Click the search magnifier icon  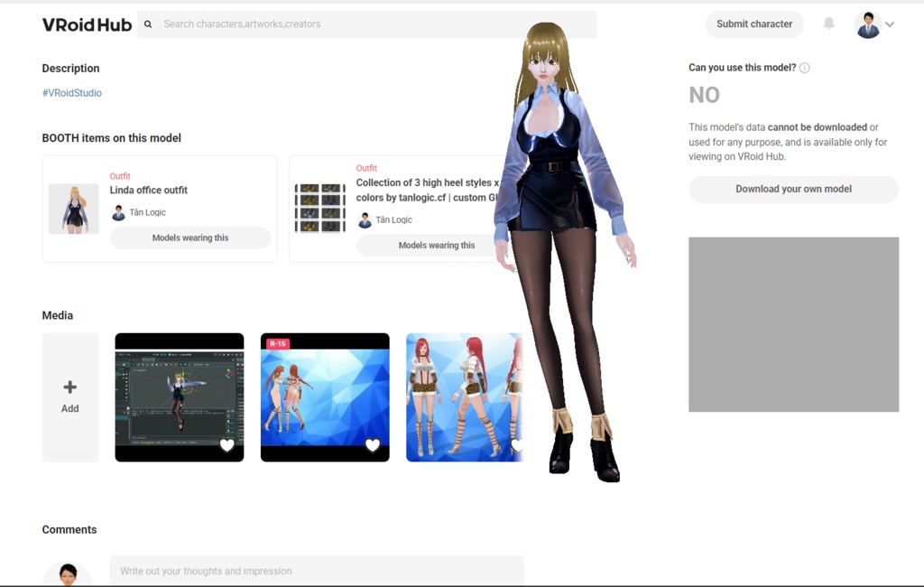point(148,24)
